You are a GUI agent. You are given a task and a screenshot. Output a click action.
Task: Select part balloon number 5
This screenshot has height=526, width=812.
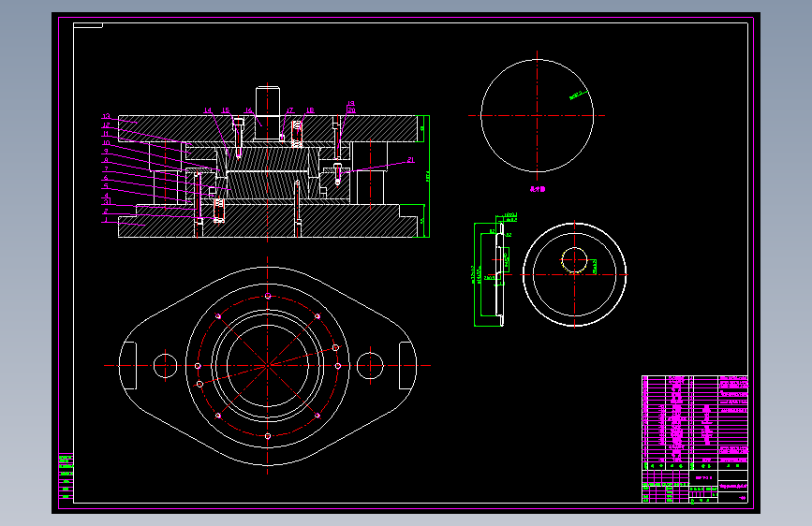106,186
